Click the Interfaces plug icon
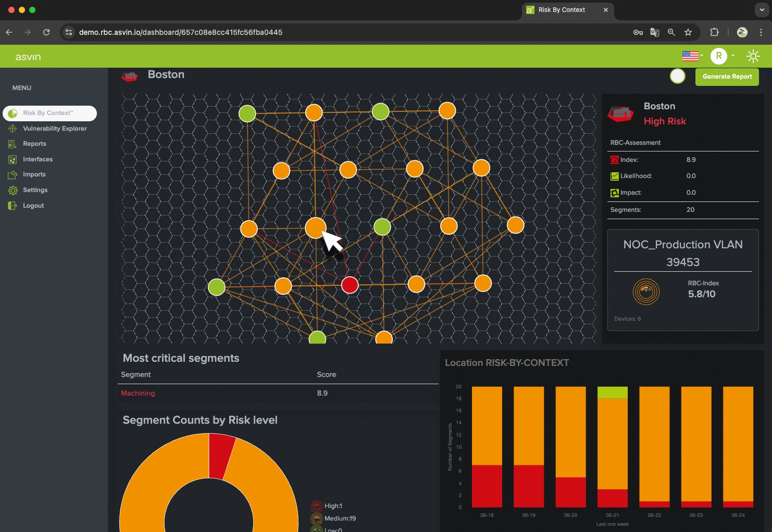 pos(13,159)
